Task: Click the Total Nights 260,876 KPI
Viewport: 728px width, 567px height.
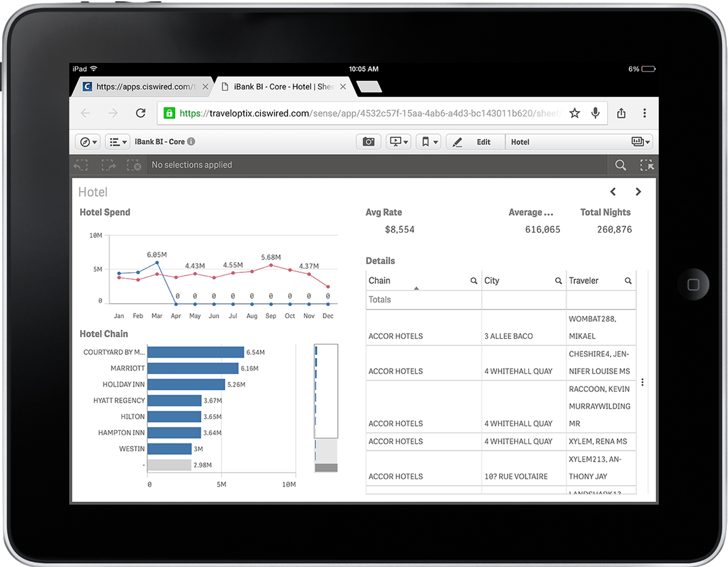Action: pyautogui.click(x=614, y=229)
